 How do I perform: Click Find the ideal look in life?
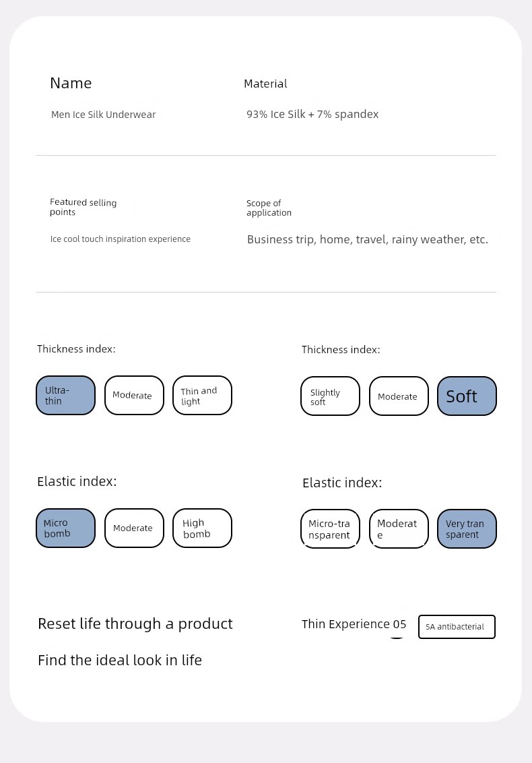pos(120,661)
